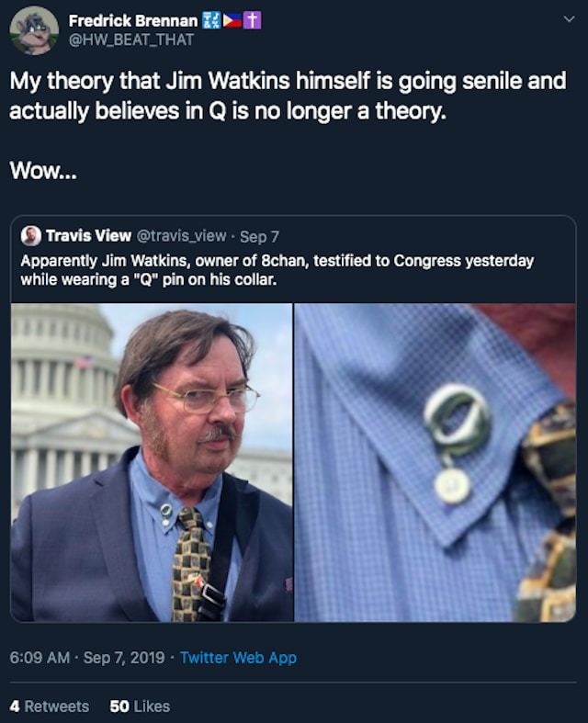588x723 pixels.
Task: Click Travis View's small avatar
Action: (30, 236)
